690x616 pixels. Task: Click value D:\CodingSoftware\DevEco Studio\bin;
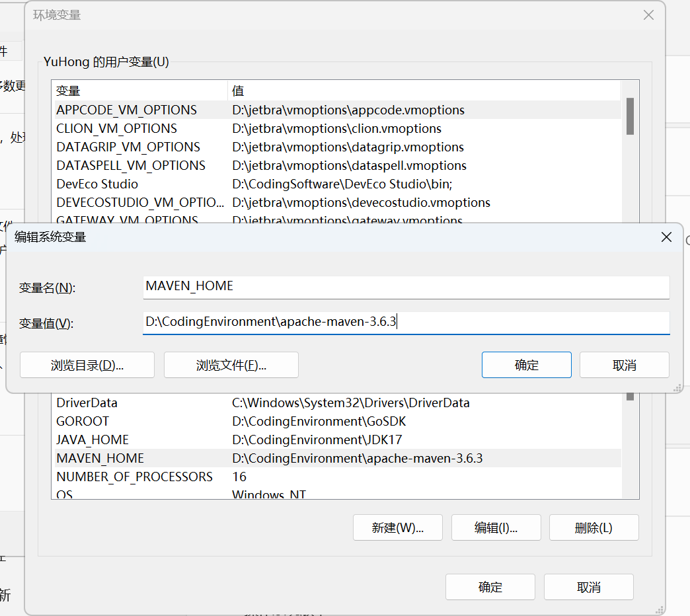pyautogui.click(x=342, y=184)
